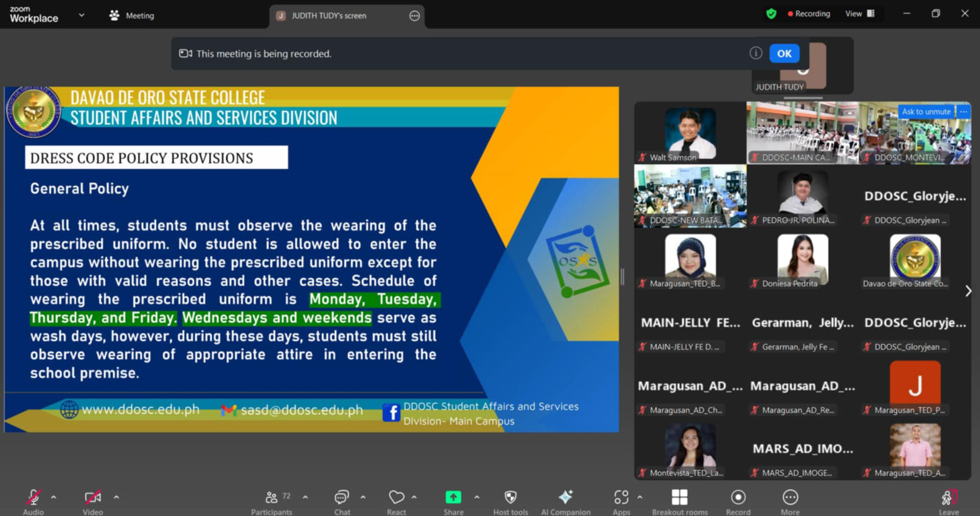Viewport: 980px width, 516px height.
Task: Dismiss recording notice with OK
Action: pyautogui.click(x=784, y=54)
